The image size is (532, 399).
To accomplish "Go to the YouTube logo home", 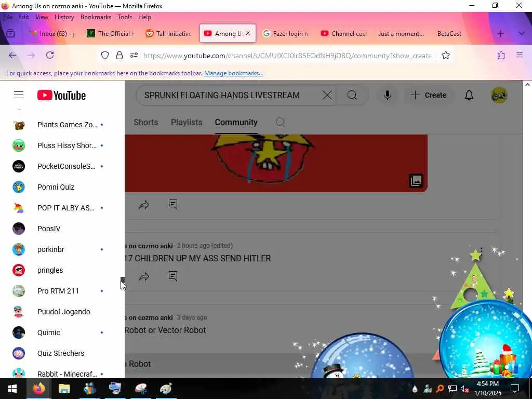I will pyautogui.click(x=61, y=96).
